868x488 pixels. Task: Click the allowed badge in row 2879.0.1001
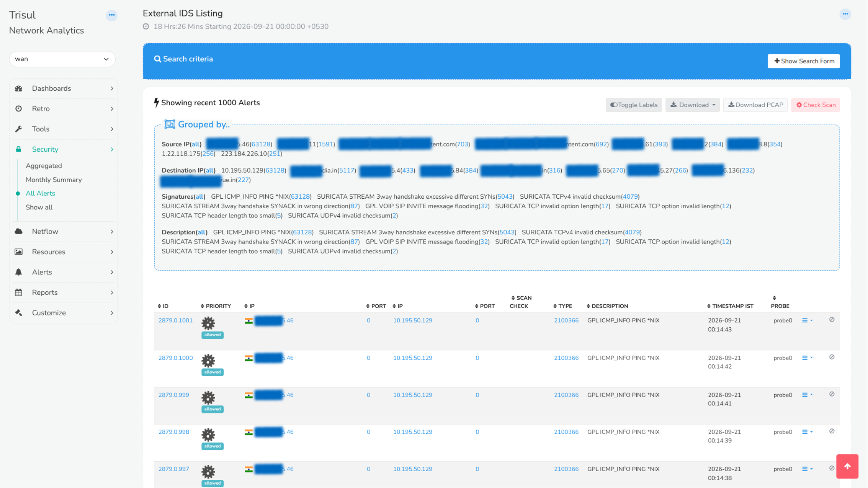(212, 335)
